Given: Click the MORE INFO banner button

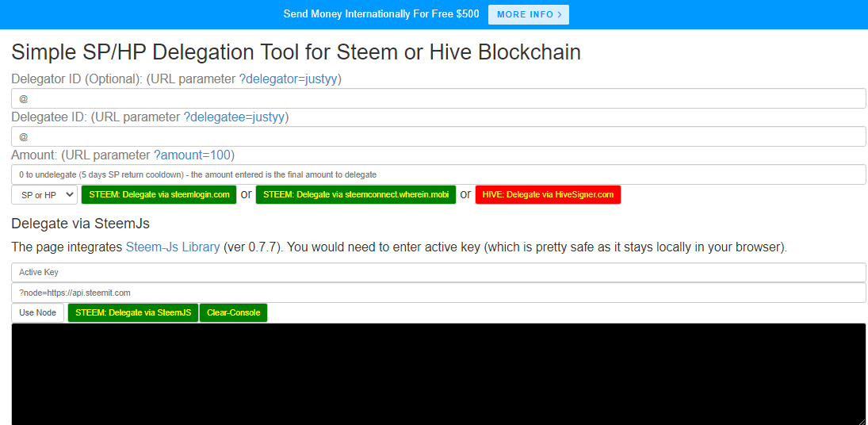Looking at the screenshot, I should [x=528, y=14].
